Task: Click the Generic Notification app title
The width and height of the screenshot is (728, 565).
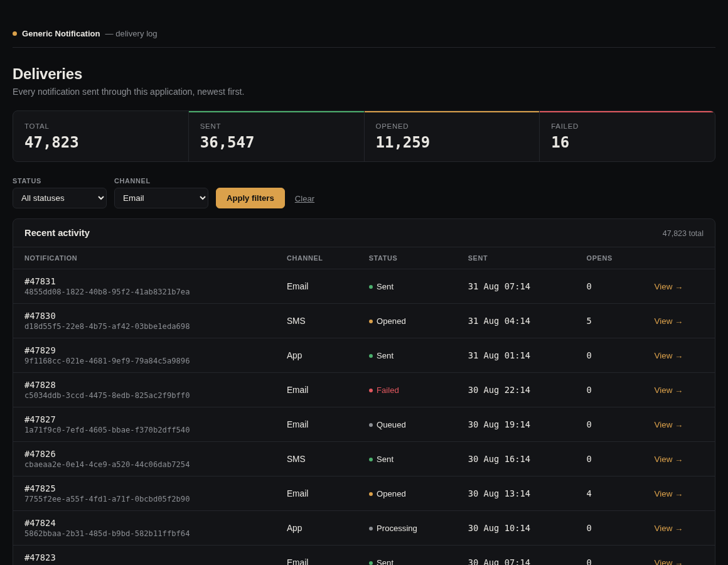Action: (x=61, y=34)
